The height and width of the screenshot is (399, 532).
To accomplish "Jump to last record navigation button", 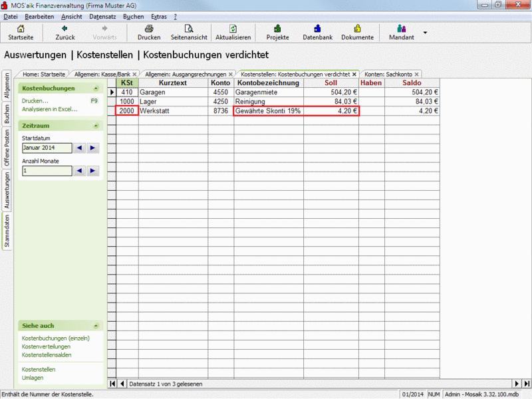I will pos(527,384).
